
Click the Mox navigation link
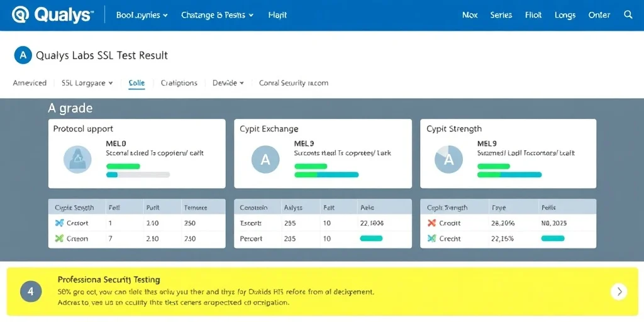pyautogui.click(x=470, y=15)
